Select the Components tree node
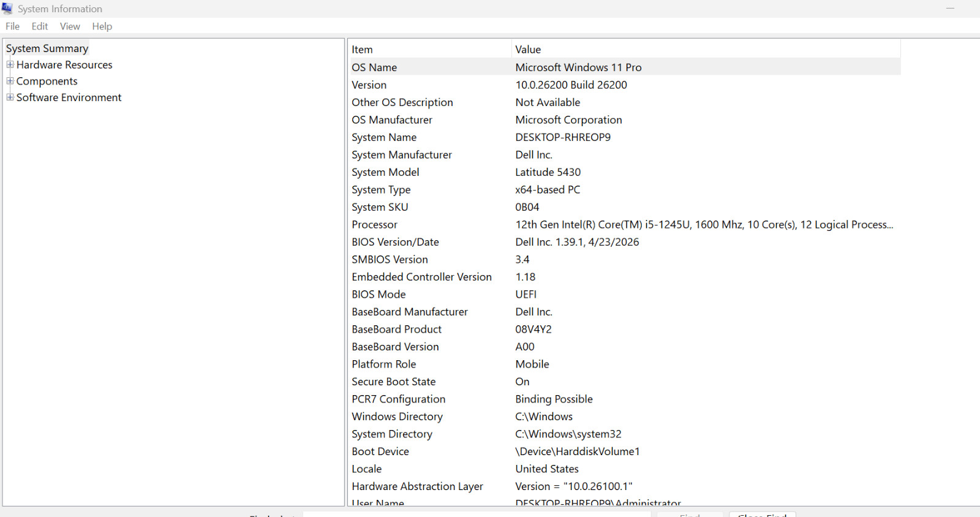The height and width of the screenshot is (517, 980). (47, 81)
